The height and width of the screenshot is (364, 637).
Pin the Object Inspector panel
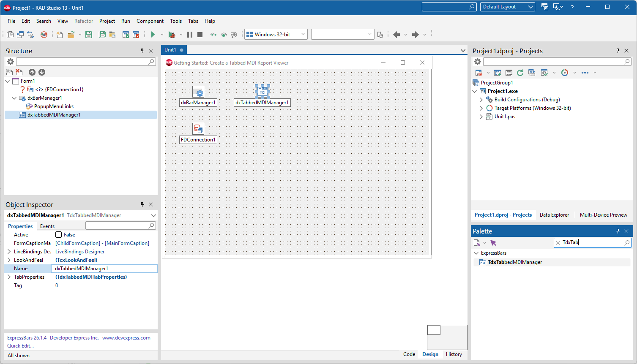[142, 204]
